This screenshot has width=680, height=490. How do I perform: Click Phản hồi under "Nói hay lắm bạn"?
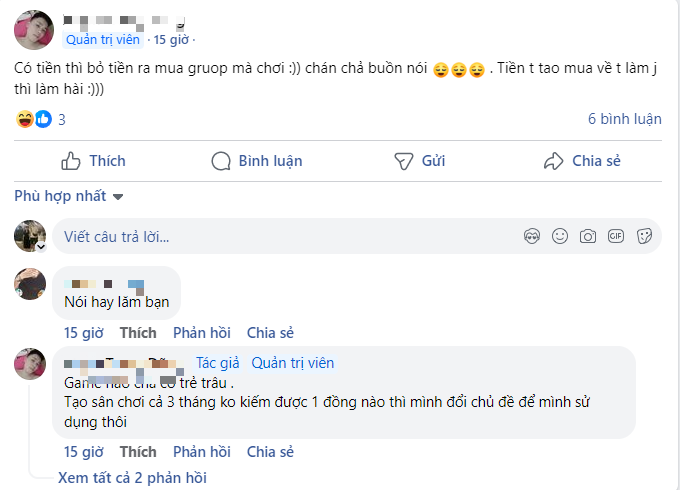click(x=201, y=333)
